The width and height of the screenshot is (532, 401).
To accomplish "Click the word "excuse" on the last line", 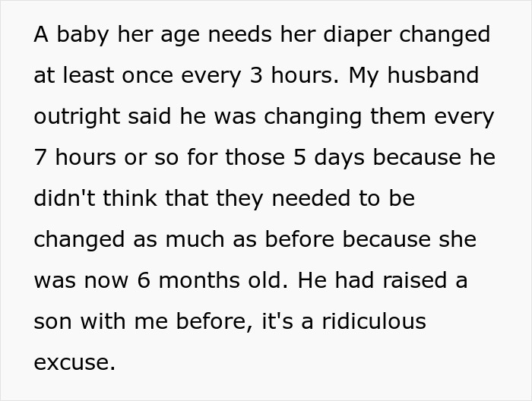I will [x=71, y=363].
